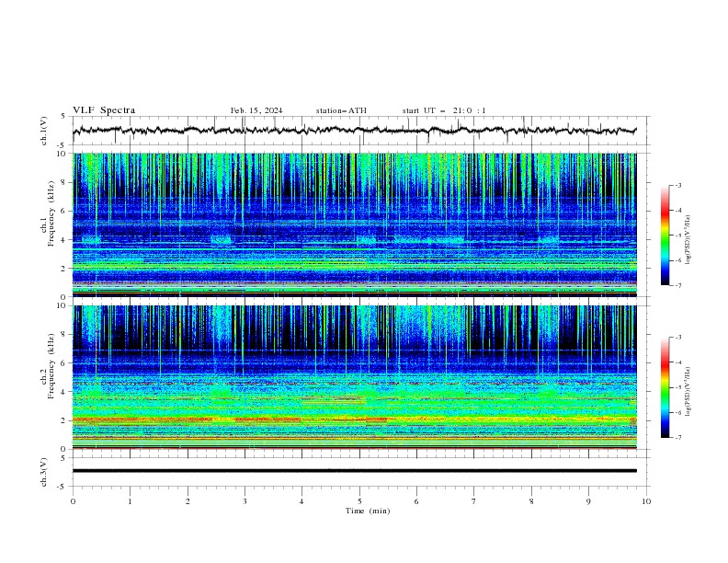Click the ch.1 "Frequency (kHz)" axis title

point(51,213)
